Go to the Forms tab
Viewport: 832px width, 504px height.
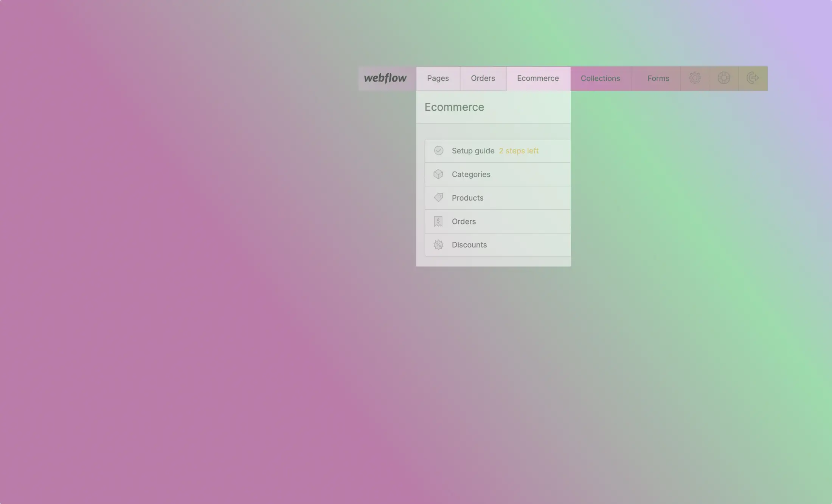click(658, 79)
